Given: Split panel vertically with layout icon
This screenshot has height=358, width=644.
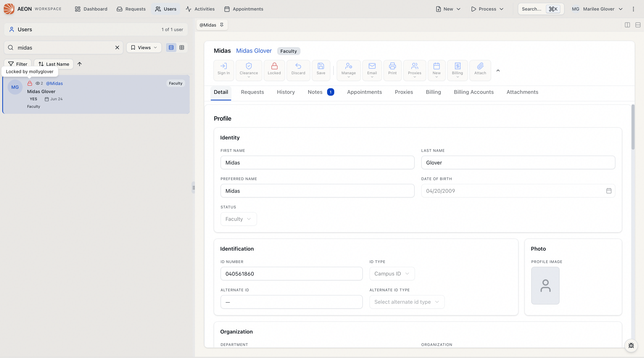Looking at the screenshot, I should (627, 25).
